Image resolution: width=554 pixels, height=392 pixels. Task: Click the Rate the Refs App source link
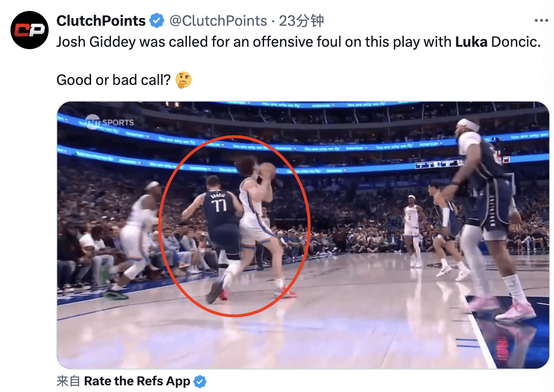click(x=137, y=381)
